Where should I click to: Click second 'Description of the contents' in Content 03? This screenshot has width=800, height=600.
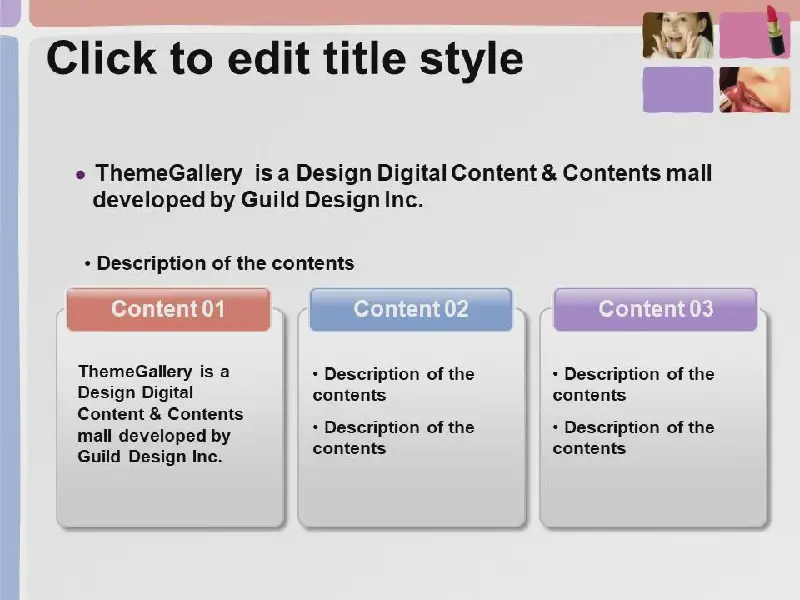click(633, 438)
